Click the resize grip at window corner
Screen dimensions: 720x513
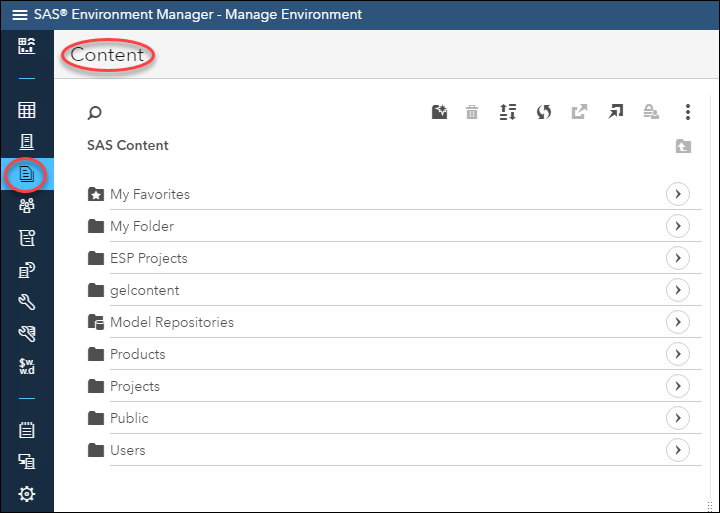pos(710,506)
